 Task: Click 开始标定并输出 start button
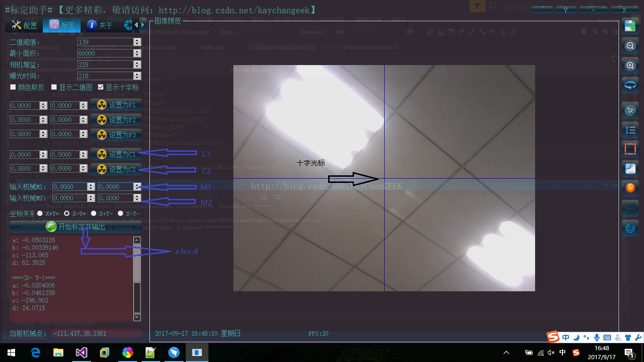pyautogui.click(x=75, y=227)
